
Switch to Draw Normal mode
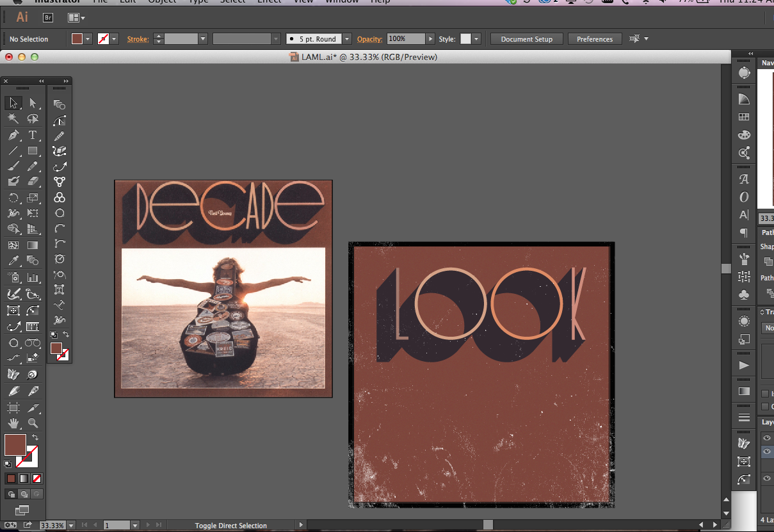click(11, 494)
